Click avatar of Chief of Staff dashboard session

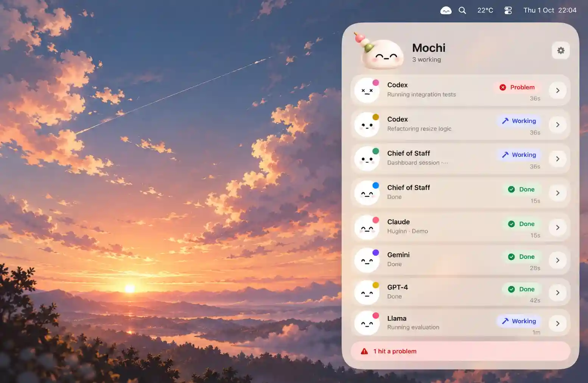pyautogui.click(x=367, y=159)
